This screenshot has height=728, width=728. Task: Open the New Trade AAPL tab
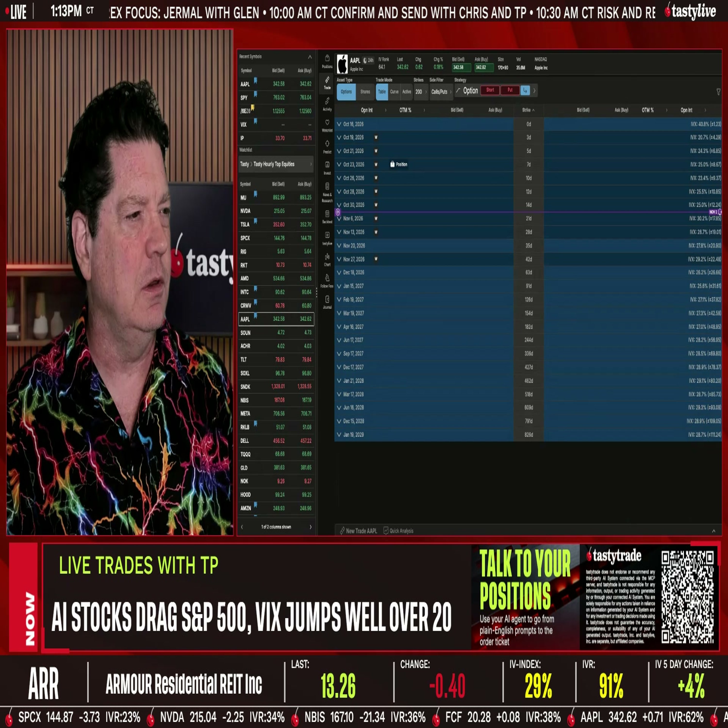point(358,530)
